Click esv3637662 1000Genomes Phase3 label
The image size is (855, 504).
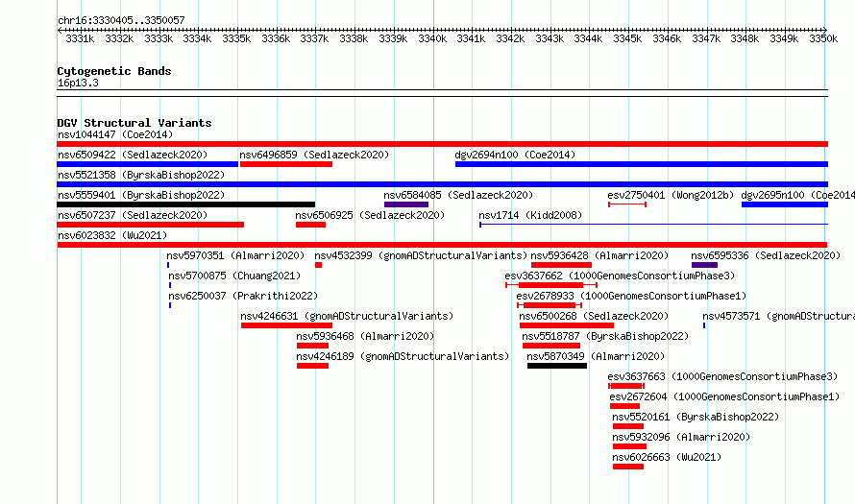[620, 276]
